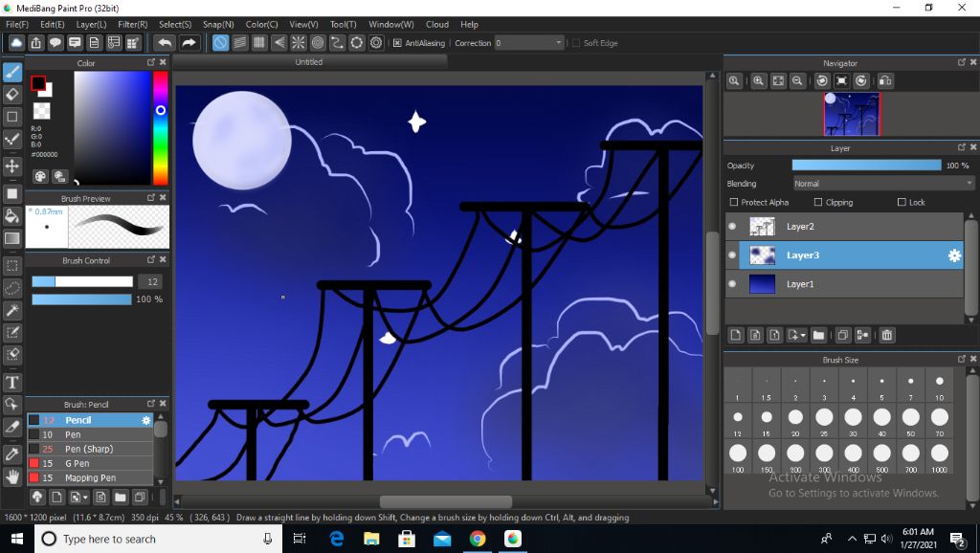This screenshot has height=553, width=980.
Task: Rotate canvas right in the Navigator
Action: (x=861, y=81)
